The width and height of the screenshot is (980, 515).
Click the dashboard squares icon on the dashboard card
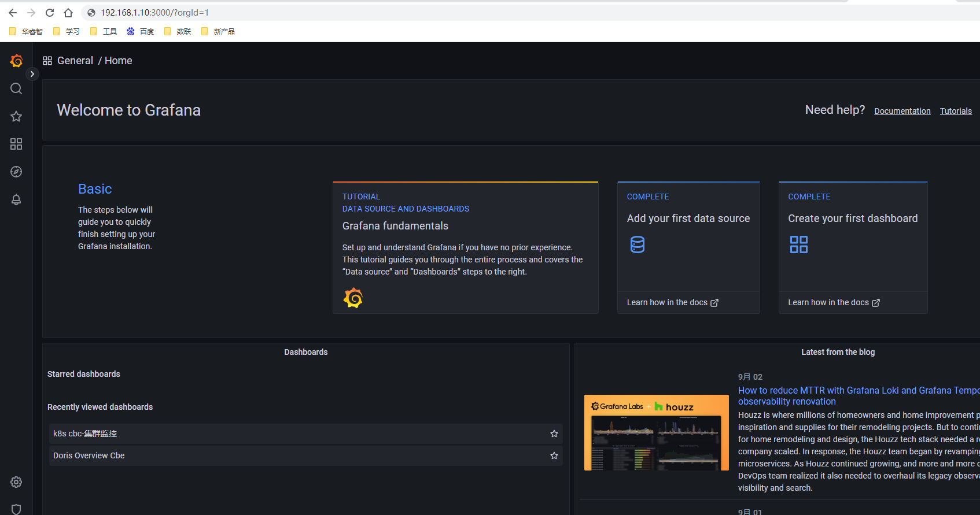(798, 244)
